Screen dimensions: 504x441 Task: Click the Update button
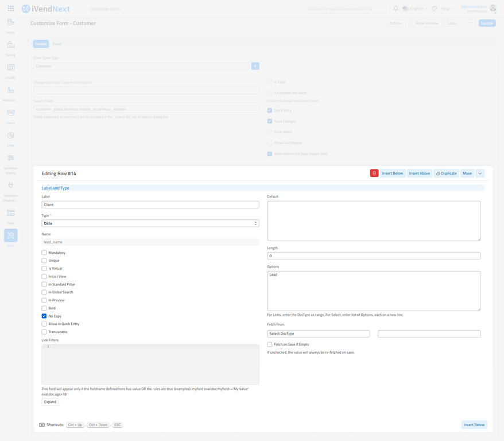click(x=486, y=23)
